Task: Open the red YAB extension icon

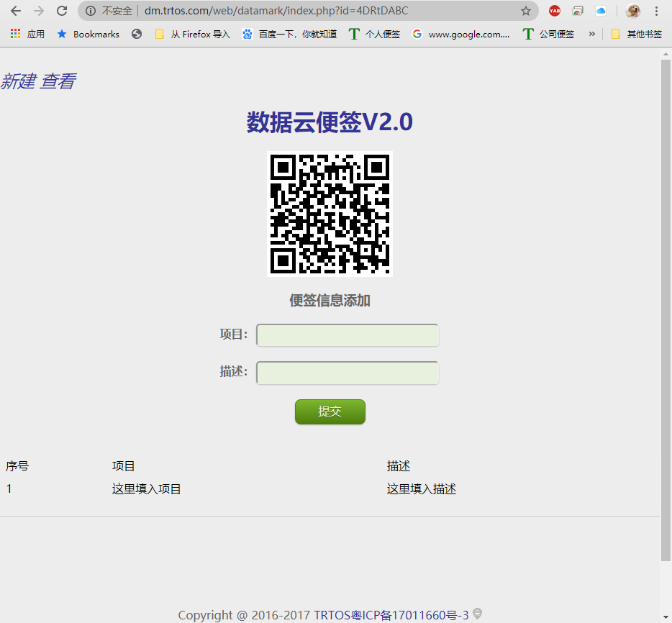Action: click(x=555, y=11)
